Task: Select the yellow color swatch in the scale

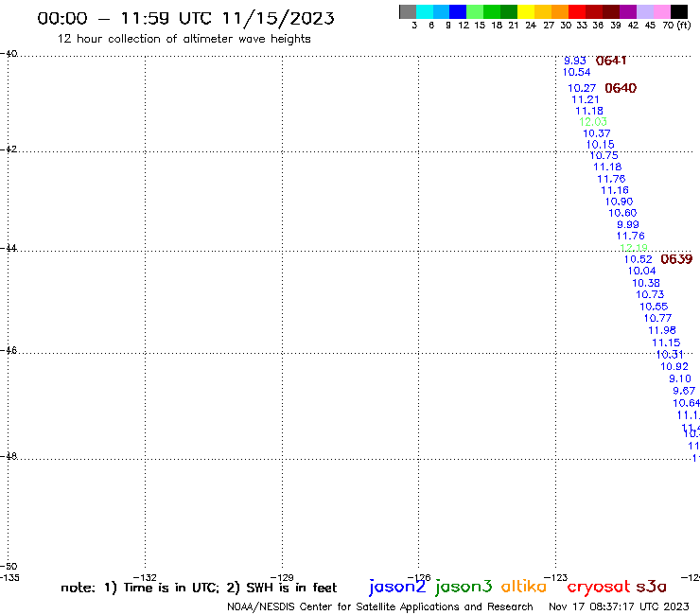Action: [526, 11]
